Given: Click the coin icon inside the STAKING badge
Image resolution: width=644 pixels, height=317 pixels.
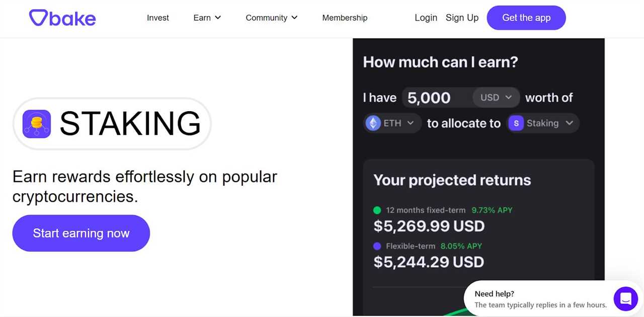Looking at the screenshot, I should point(36,123).
